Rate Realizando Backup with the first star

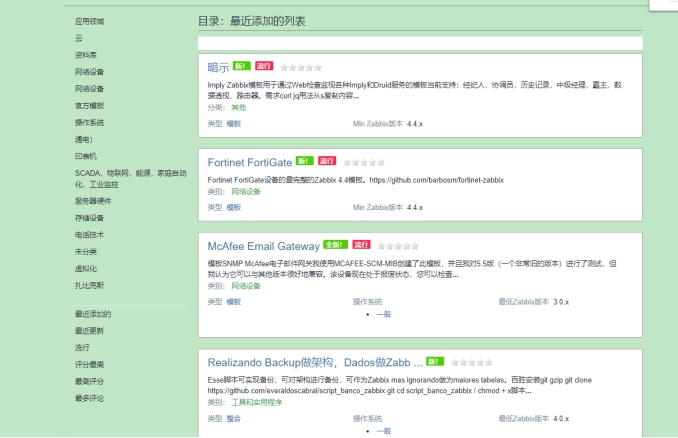(455, 363)
